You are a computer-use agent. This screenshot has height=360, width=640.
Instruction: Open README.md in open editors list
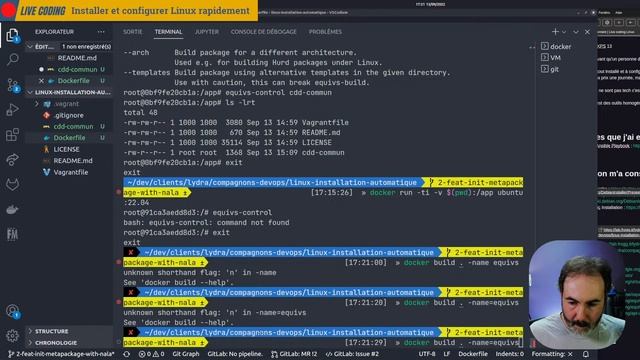(x=77, y=58)
